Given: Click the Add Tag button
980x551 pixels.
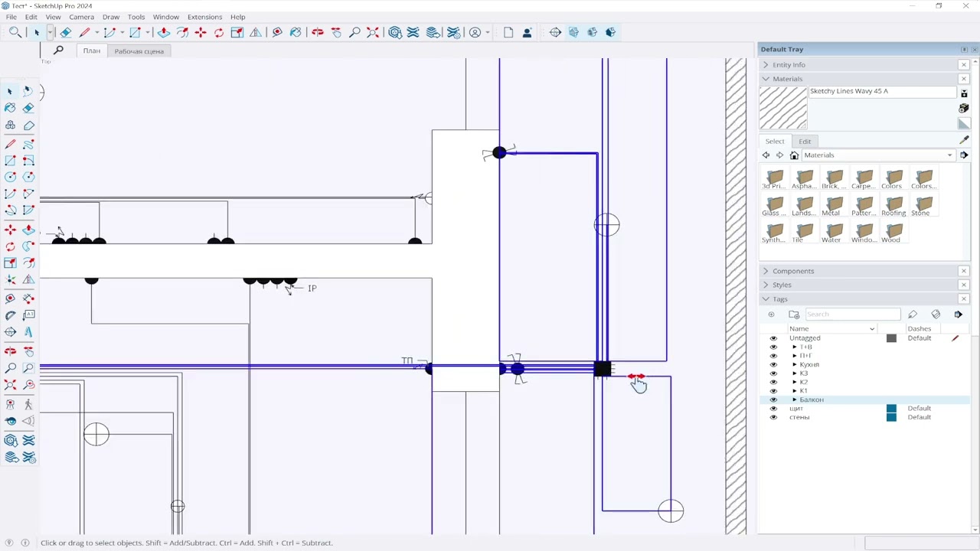Looking at the screenshot, I should click(771, 315).
